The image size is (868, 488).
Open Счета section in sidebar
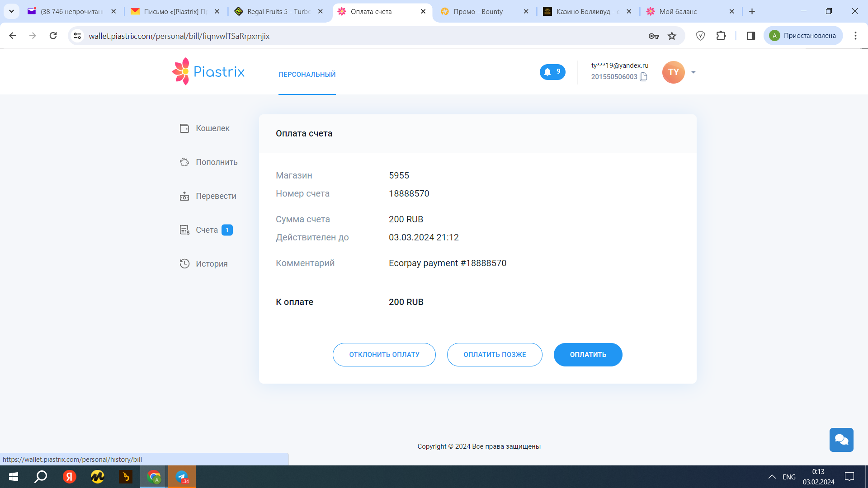[x=207, y=230]
